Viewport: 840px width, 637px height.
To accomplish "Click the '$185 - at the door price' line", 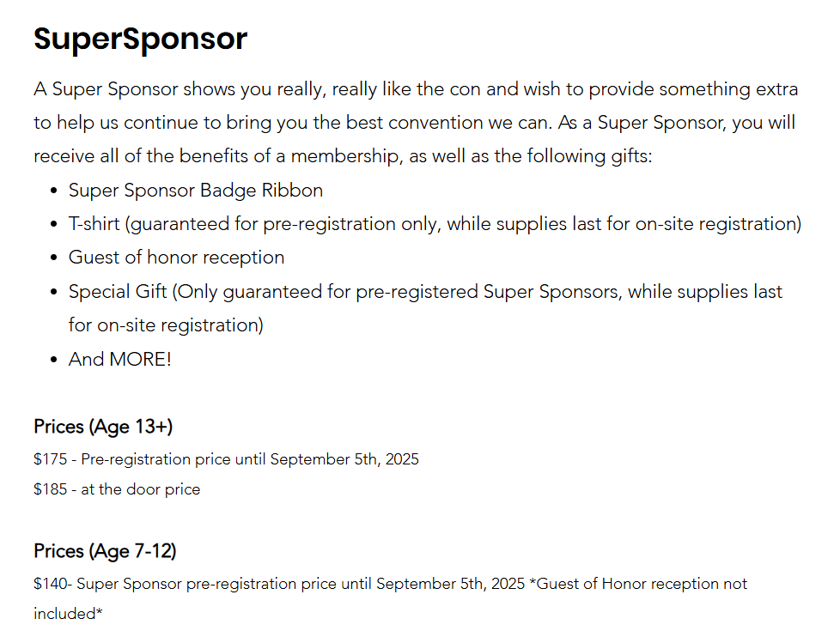I will [x=117, y=489].
